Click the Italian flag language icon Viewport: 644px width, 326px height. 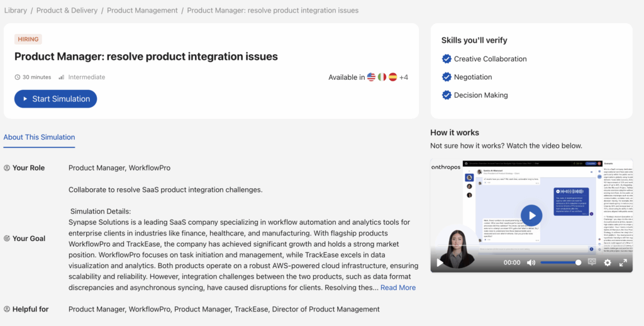click(382, 77)
